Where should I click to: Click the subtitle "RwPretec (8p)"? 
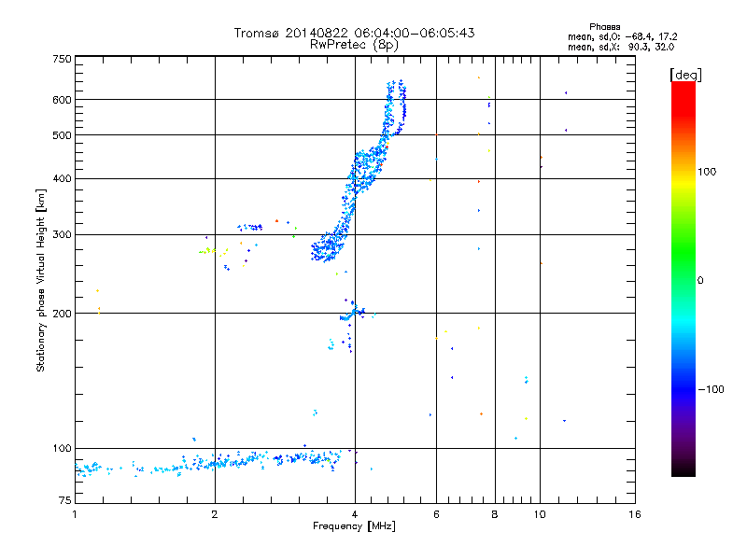tap(354, 45)
